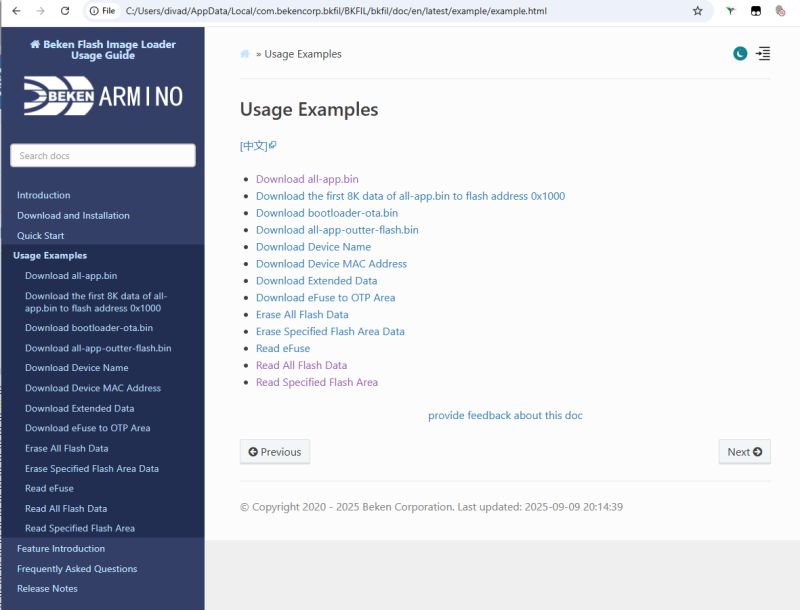The width and height of the screenshot is (800, 610).
Task: Open content link Download Device Name
Action: 313,247
